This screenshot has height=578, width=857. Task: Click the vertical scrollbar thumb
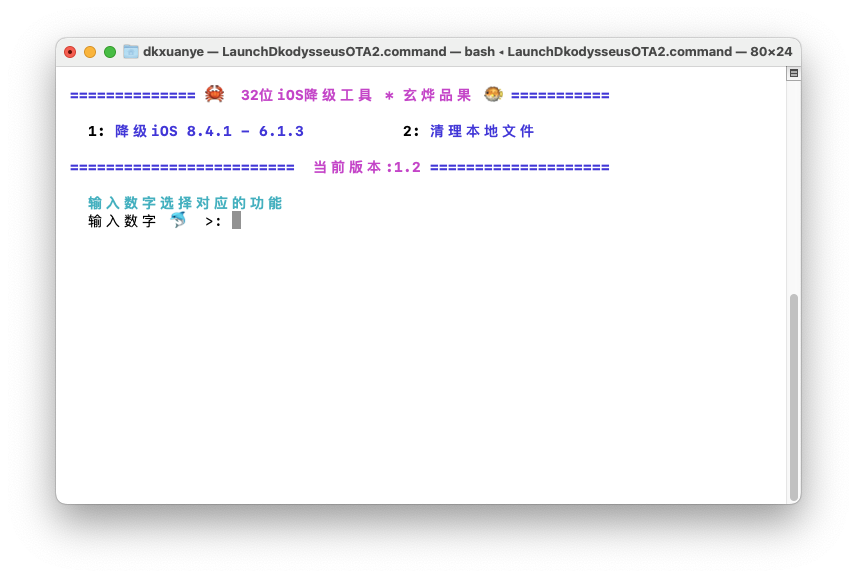[793, 396]
